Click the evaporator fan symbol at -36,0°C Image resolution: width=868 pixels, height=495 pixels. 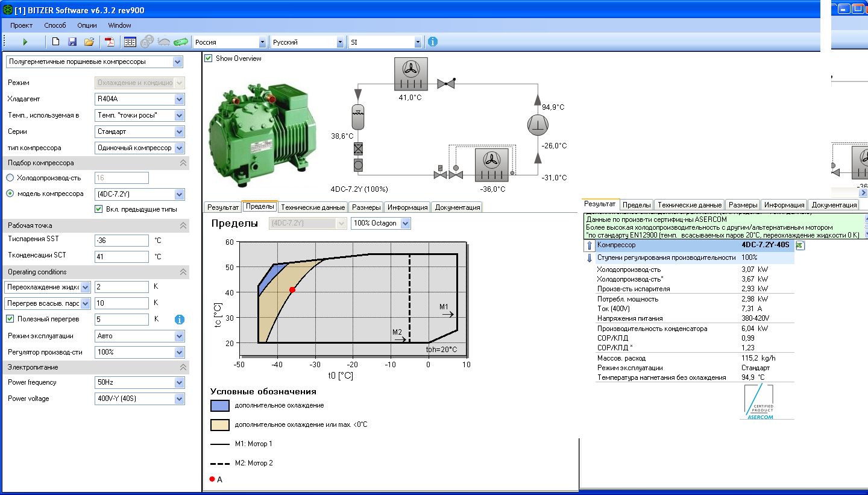[x=492, y=165]
